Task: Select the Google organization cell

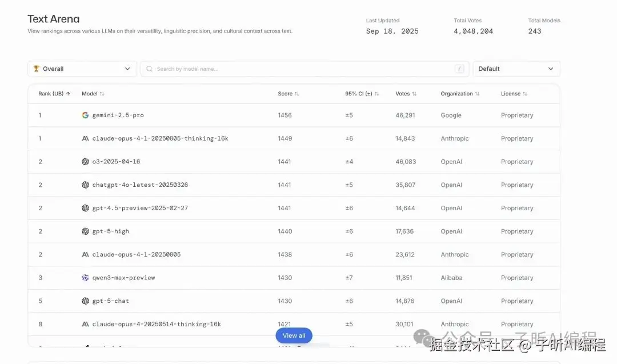Action: (x=451, y=115)
